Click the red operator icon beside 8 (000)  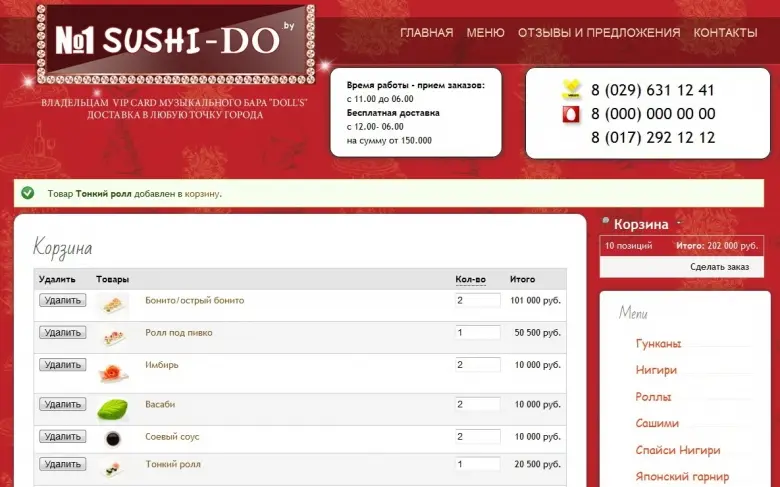571,114
